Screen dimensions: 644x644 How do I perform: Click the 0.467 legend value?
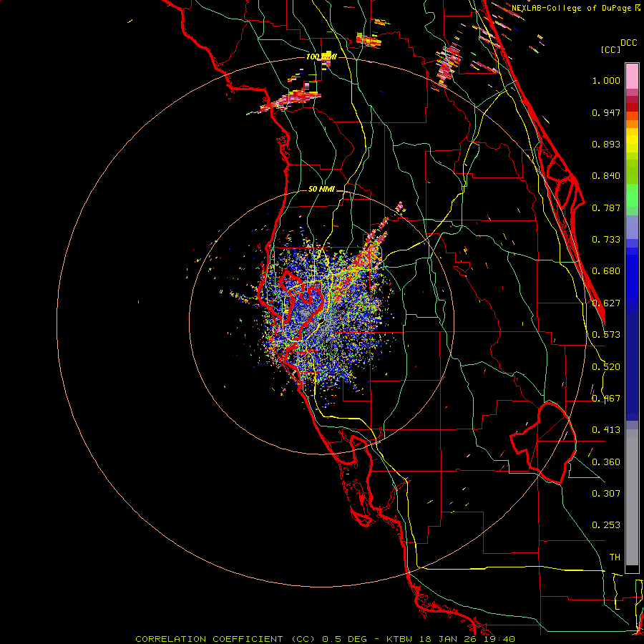pos(606,399)
